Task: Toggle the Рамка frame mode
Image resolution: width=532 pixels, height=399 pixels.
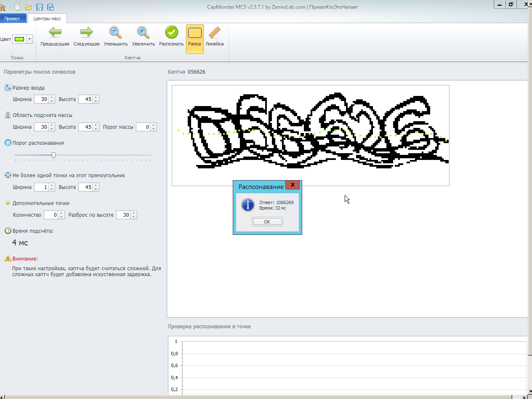Action: [194, 37]
